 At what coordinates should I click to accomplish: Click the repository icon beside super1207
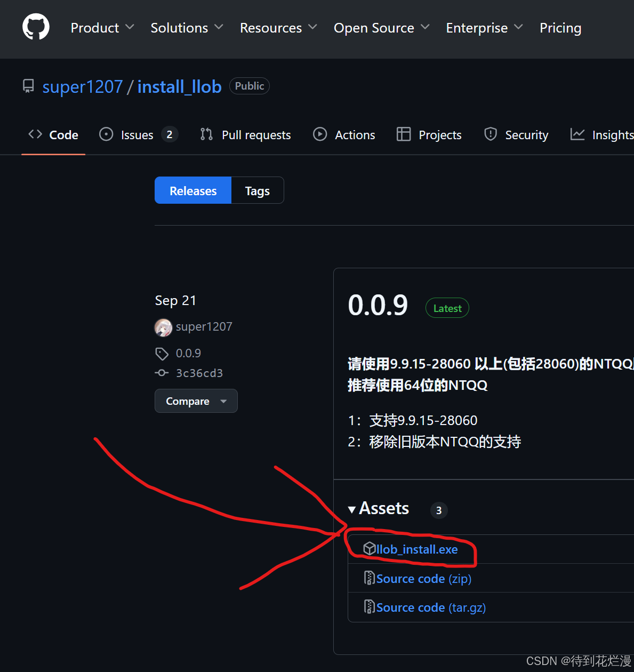(x=28, y=86)
